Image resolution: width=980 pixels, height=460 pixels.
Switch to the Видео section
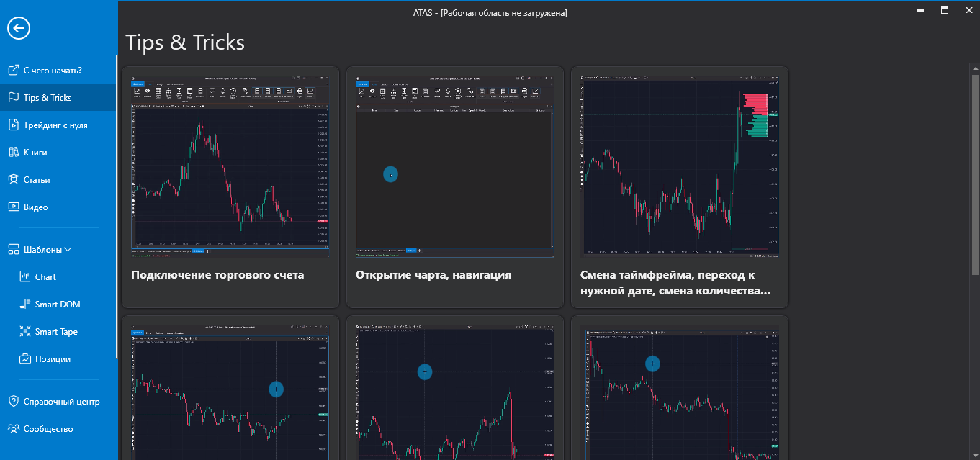[58, 207]
